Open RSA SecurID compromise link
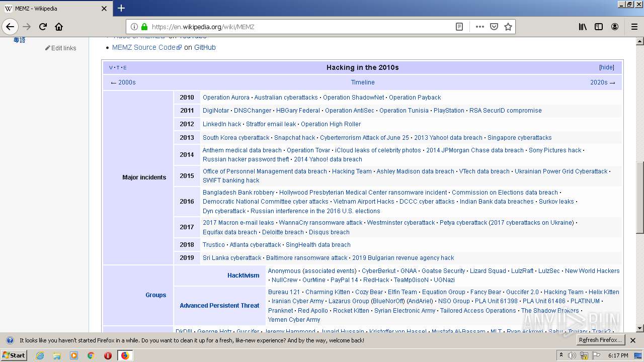644x362 pixels. (506, 111)
